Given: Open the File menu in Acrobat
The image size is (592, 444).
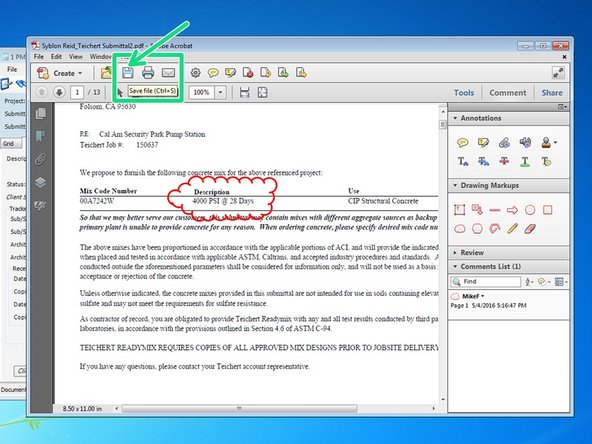Looking at the screenshot, I should [x=39, y=57].
